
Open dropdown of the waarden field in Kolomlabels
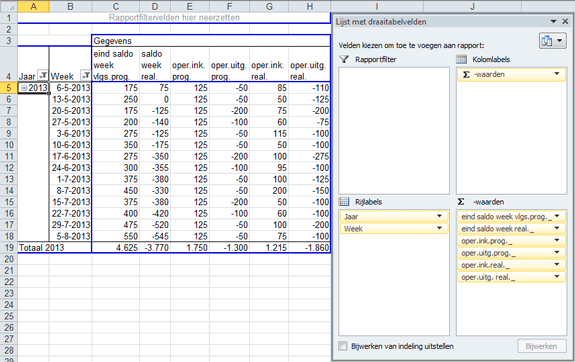tap(557, 74)
